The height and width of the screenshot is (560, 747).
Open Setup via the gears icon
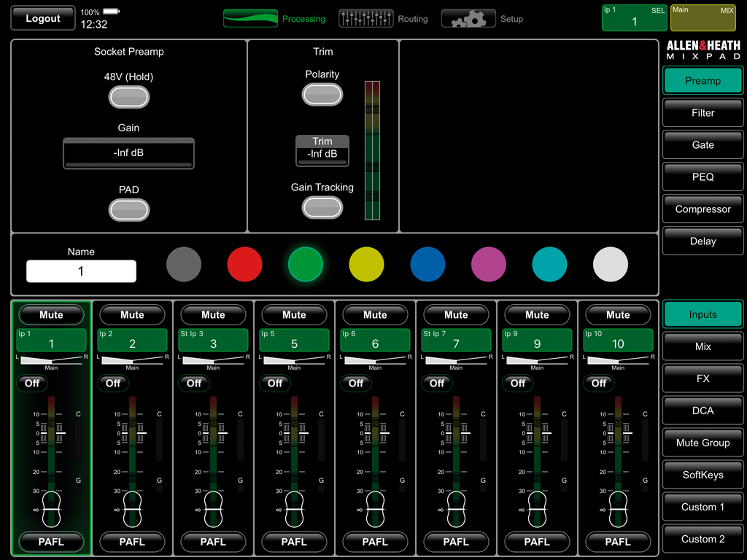pos(468,19)
